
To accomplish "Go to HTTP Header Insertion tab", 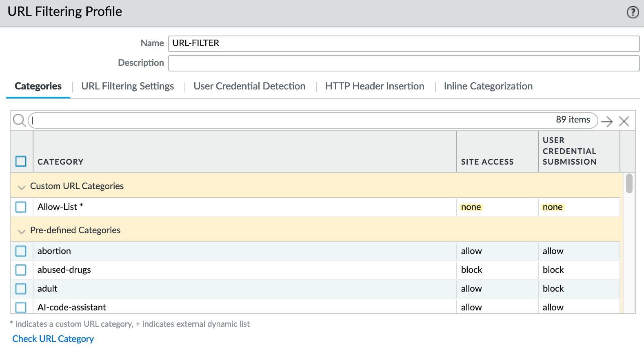I will click(374, 86).
